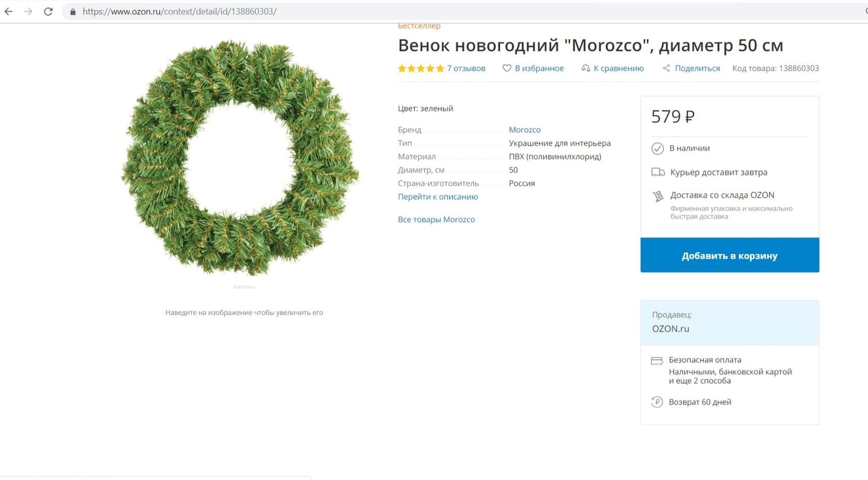Jump to description via Перейти к описанию

(x=438, y=197)
